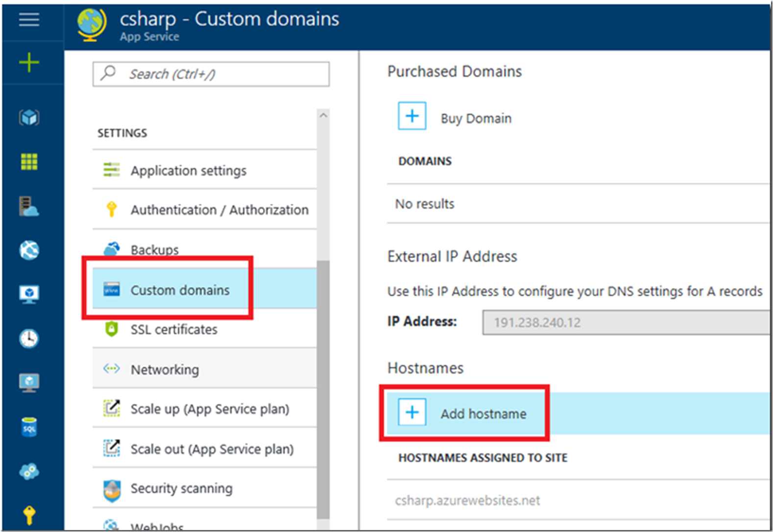Open the Cloud services gear-cloud icon
This screenshot has height=532, width=773.
[x=29, y=471]
